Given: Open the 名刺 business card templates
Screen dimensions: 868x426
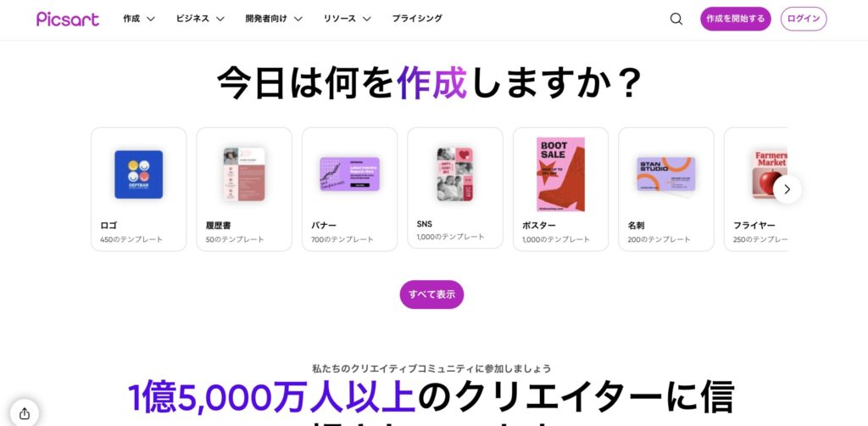Looking at the screenshot, I should click(x=666, y=189).
